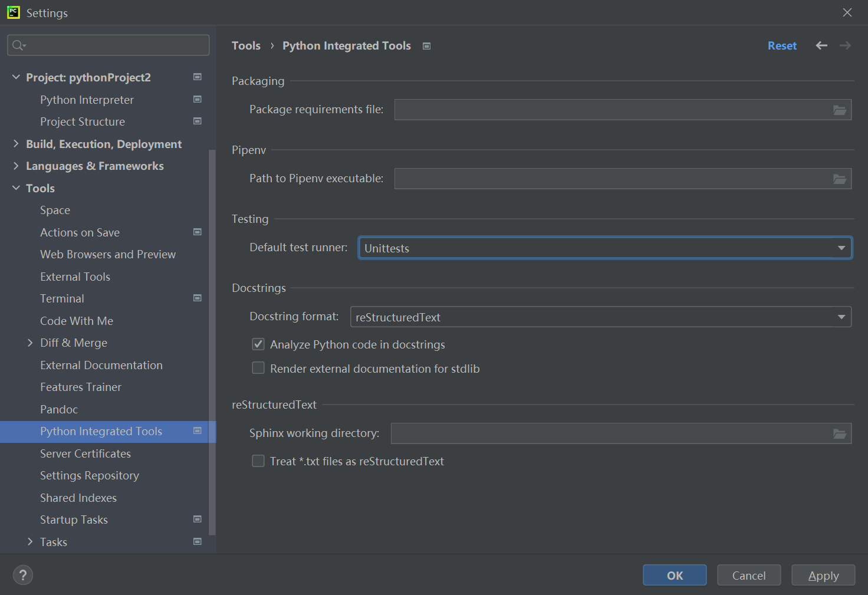The image size is (868, 595).
Task: Click the Apply button
Action: [x=823, y=575]
